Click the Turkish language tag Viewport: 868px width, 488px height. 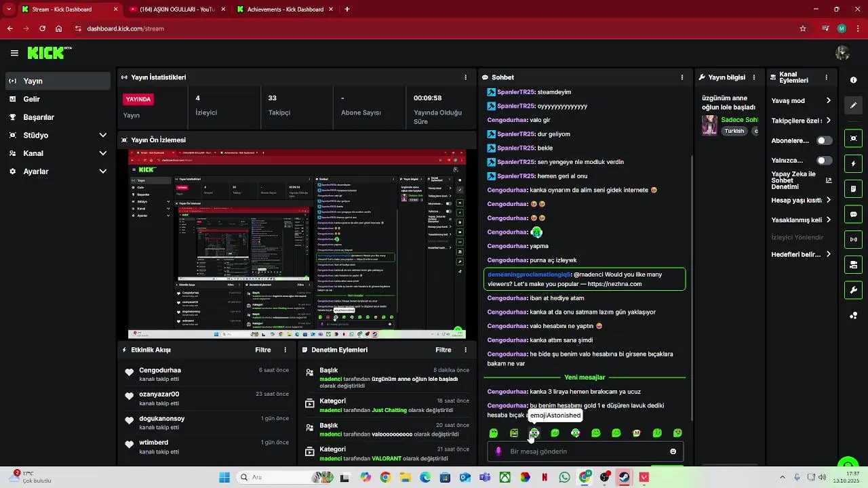(x=734, y=131)
